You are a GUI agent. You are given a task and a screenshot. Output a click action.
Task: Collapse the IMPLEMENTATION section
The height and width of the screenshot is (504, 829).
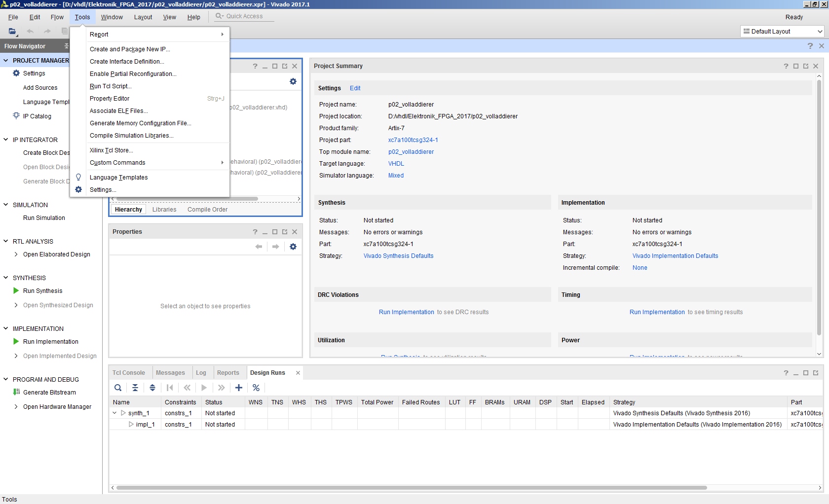coord(6,328)
